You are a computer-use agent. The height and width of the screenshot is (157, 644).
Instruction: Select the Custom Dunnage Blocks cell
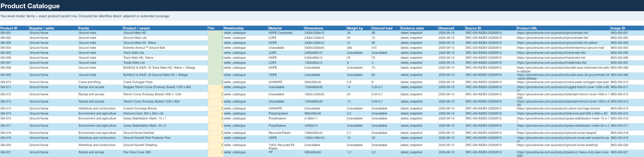click(x=165, y=109)
